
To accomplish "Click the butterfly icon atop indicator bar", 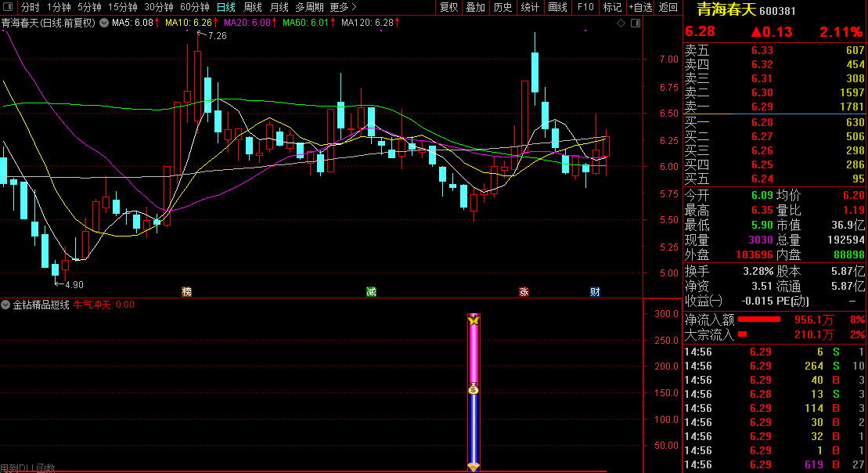I will tap(474, 320).
